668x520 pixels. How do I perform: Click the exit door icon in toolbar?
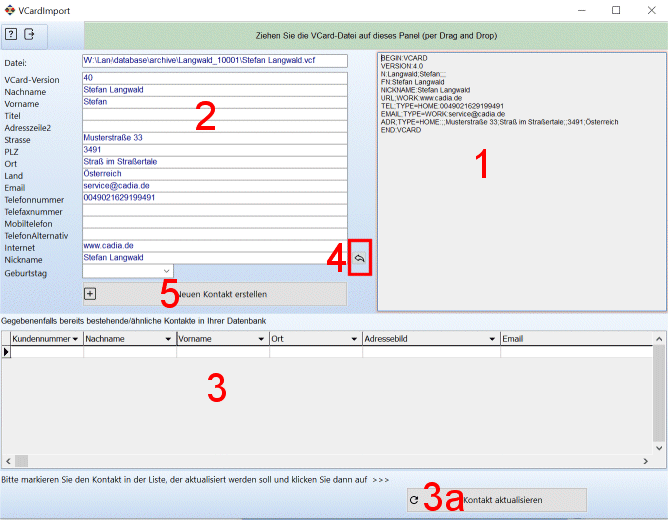(x=29, y=34)
